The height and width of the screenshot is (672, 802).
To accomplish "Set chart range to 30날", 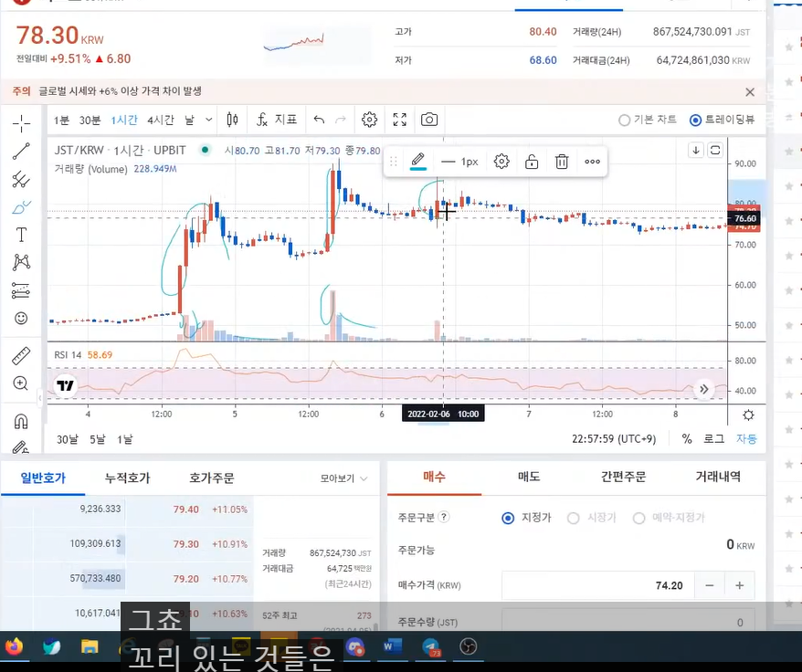I will tap(67, 439).
